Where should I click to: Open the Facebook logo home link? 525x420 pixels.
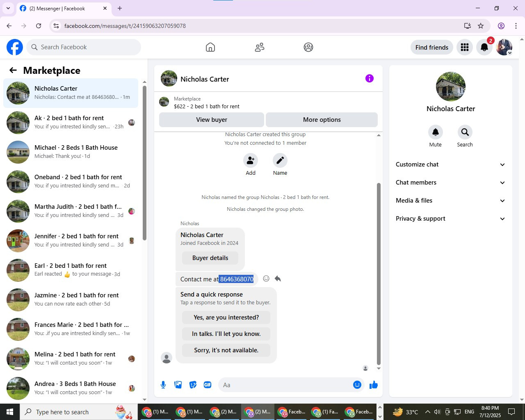[x=15, y=47]
